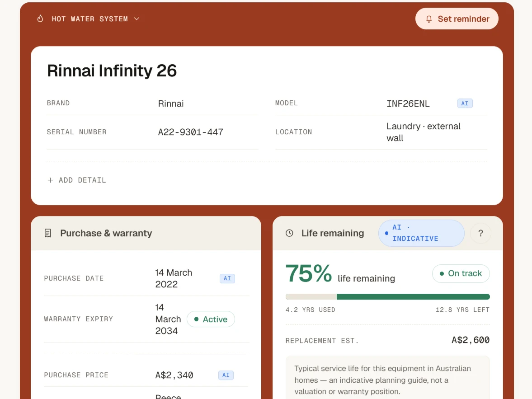Click the WARRANTY EXPIRY field label
532x399 pixels.
click(x=78, y=319)
